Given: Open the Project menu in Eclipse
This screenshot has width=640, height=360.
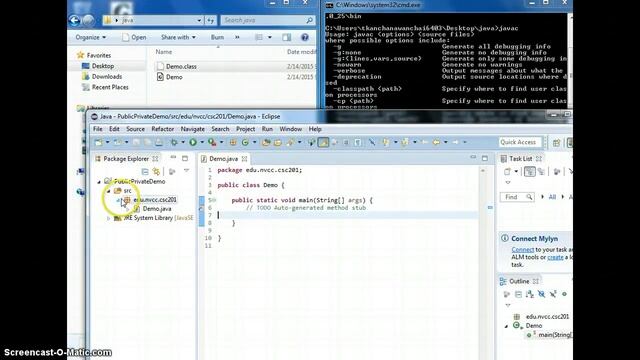Looking at the screenshot, I should coord(245,129).
